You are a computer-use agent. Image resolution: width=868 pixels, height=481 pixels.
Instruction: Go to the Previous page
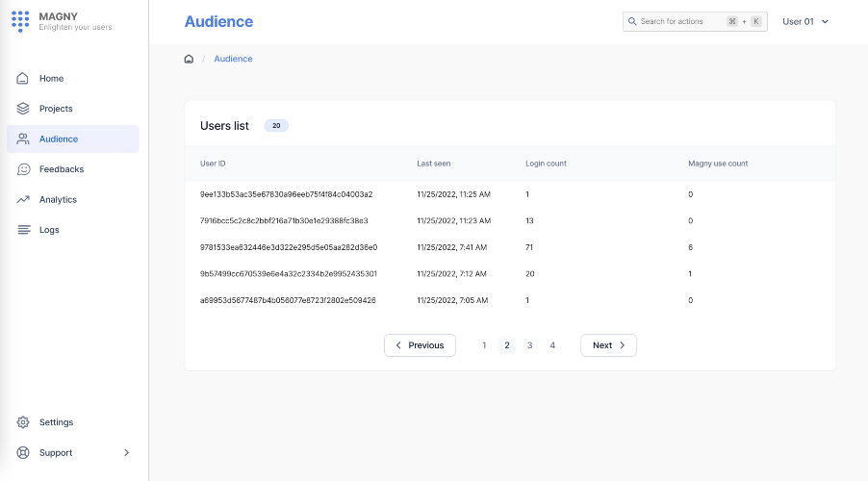point(420,345)
